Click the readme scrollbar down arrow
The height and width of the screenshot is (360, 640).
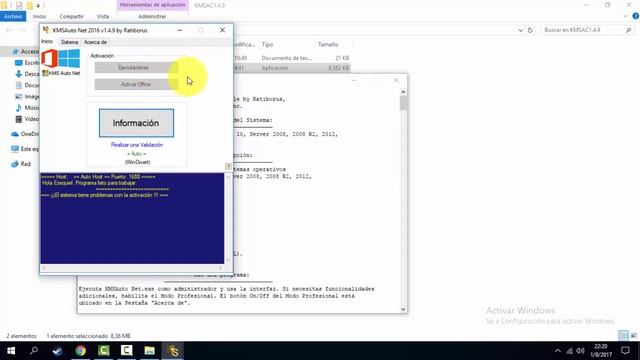403,309
